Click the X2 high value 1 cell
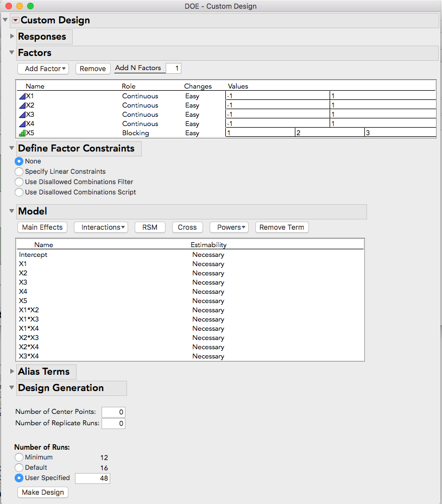This screenshot has height=504, width=442. click(383, 105)
